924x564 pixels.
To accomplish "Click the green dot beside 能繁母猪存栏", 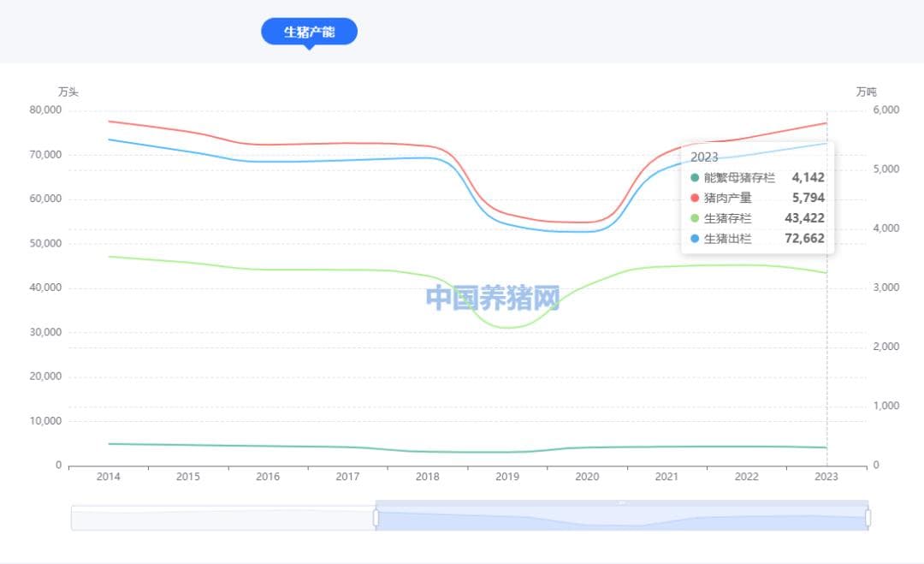I will [x=695, y=178].
